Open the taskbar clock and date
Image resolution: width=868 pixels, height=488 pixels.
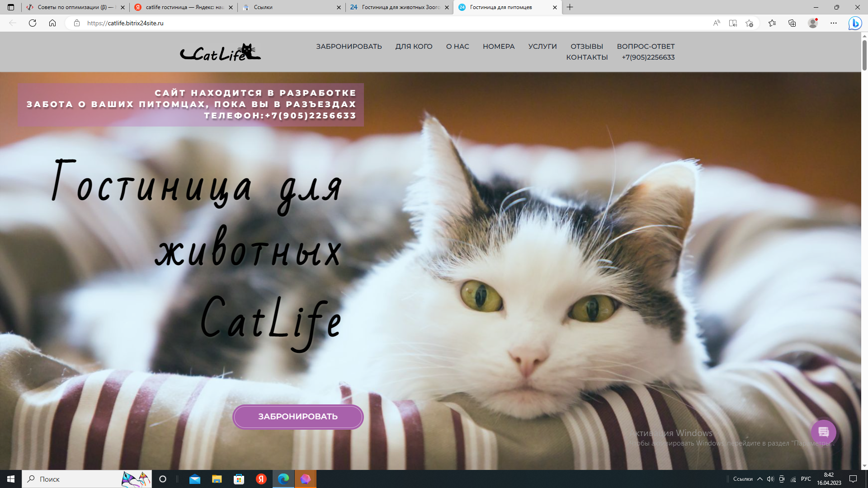tap(829, 479)
